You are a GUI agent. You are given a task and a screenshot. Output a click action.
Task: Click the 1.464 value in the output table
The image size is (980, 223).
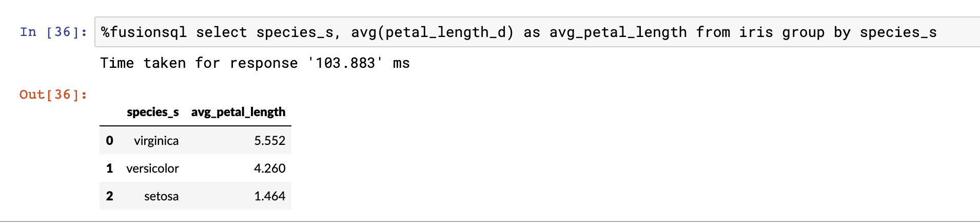point(269,196)
